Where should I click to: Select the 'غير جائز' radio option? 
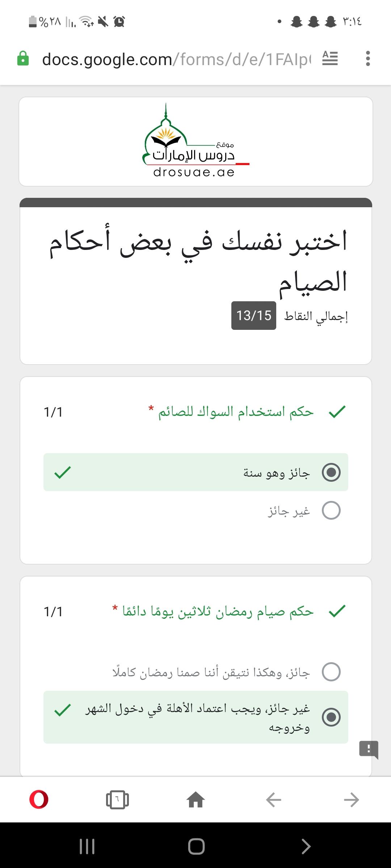click(331, 510)
